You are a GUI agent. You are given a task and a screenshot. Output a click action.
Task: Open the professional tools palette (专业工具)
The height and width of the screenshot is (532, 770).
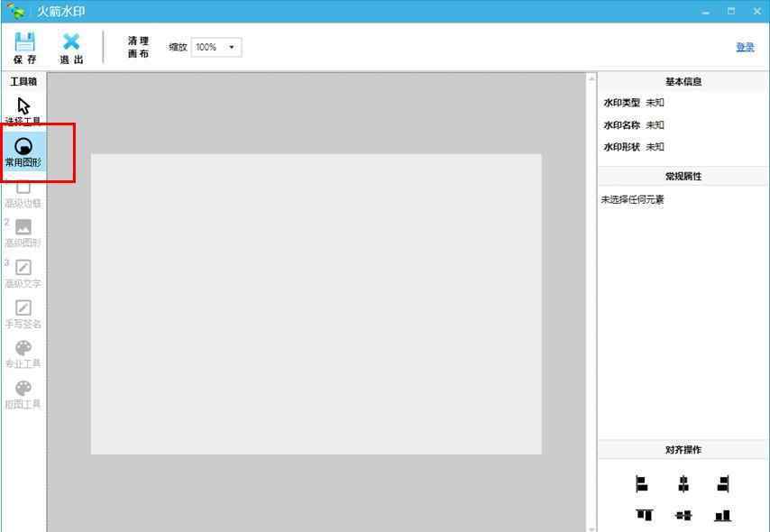23,351
